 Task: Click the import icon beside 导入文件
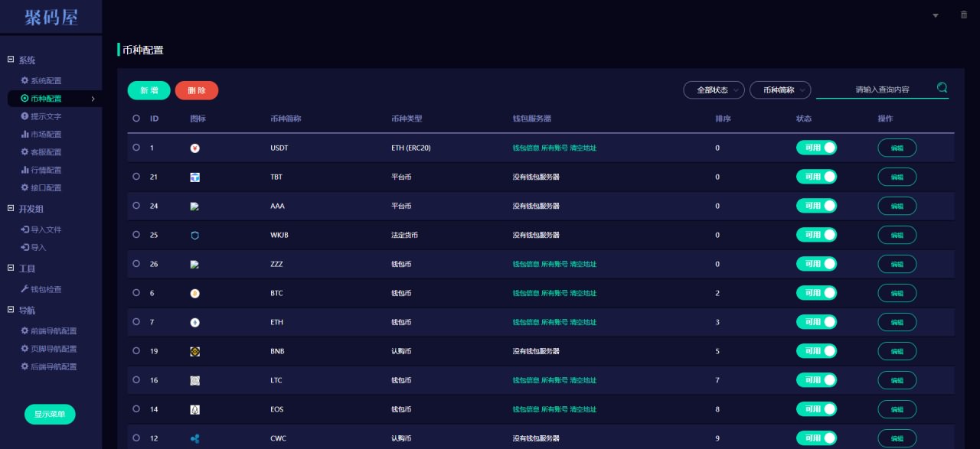(24, 229)
